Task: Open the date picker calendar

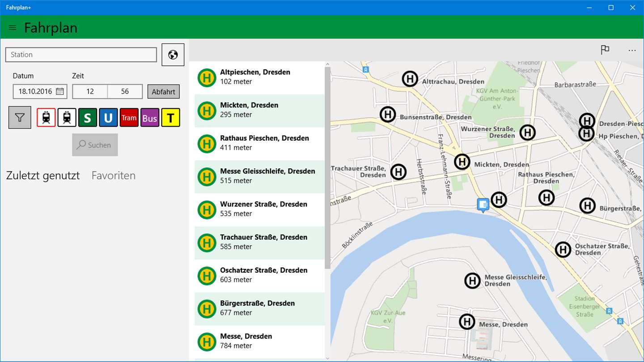Action: (60, 91)
